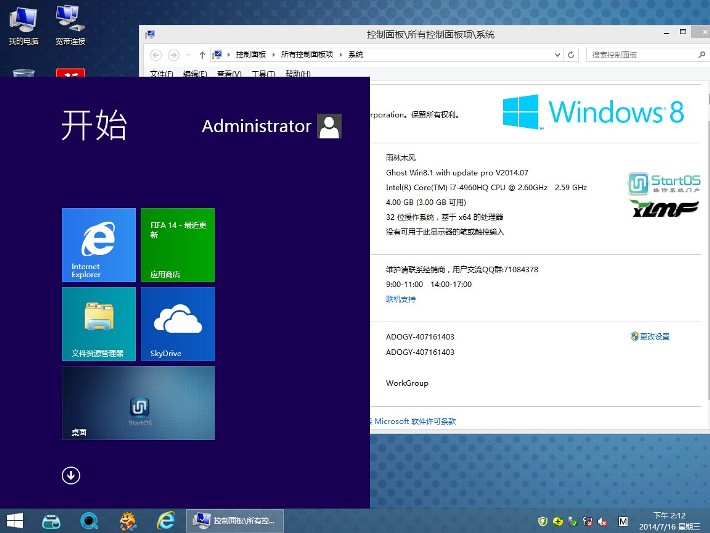Open the orange cartoon mascot taskbar icon
The height and width of the screenshot is (533, 710).
point(128,521)
